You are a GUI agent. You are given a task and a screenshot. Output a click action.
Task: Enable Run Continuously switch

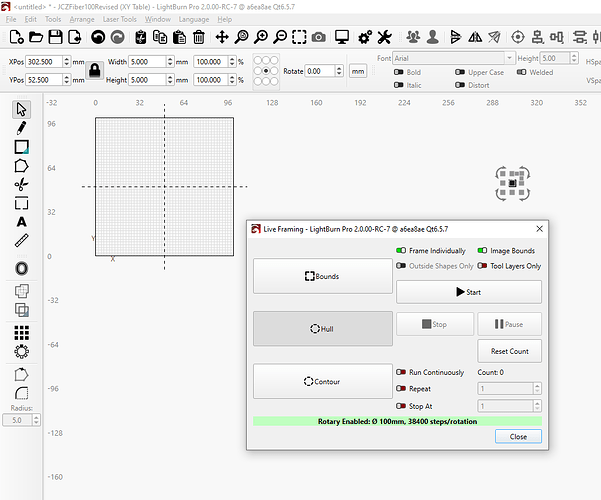pos(401,372)
